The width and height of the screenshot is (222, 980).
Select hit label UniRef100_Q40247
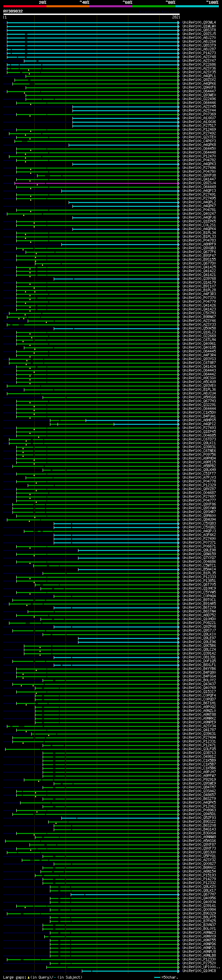coord(199,214)
